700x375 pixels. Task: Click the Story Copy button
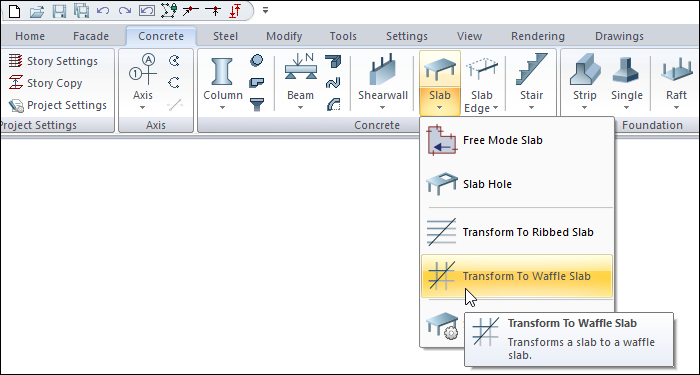coord(46,83)
